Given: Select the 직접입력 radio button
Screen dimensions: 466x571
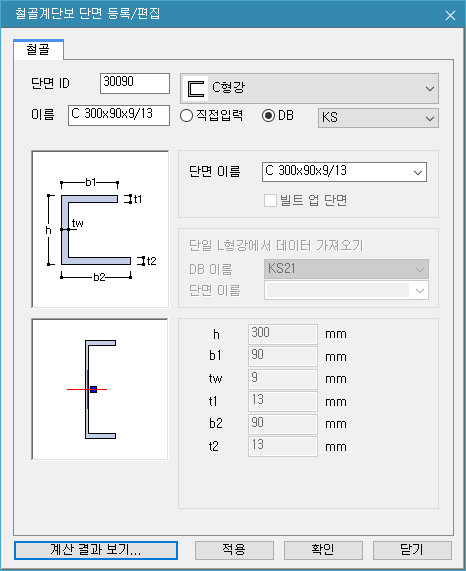Looking at the screenshot, I should 186,116.
